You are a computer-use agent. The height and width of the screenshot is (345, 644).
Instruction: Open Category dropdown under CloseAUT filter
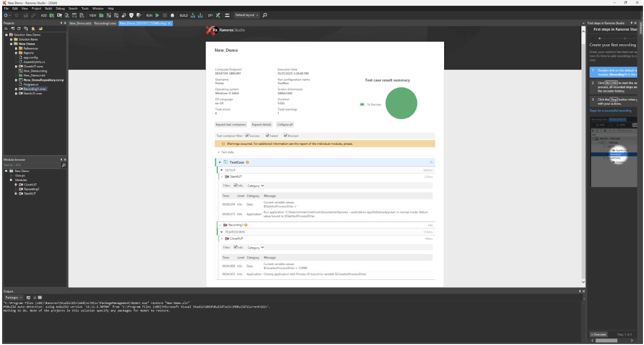click(x=256, y=247)
